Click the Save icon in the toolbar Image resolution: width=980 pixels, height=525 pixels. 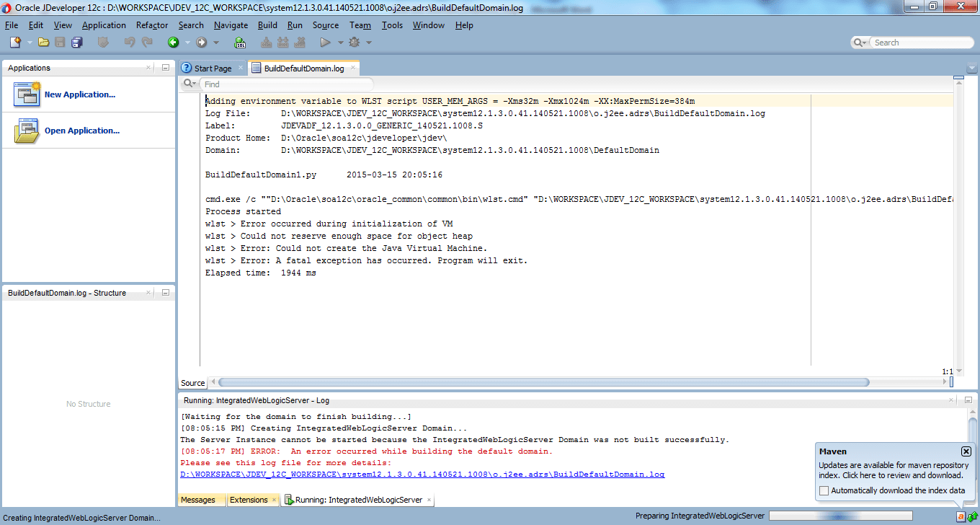coord(61,42)
